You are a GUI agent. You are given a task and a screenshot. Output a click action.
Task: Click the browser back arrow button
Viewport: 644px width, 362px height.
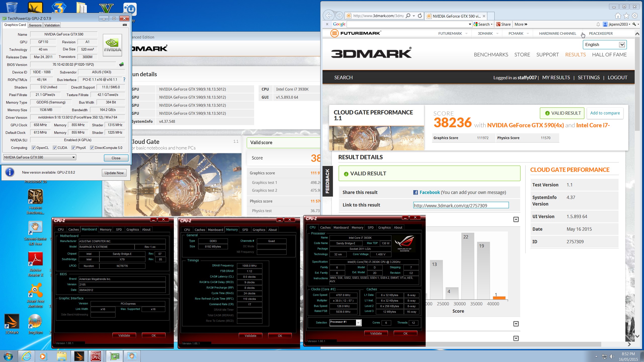[329, 16]
